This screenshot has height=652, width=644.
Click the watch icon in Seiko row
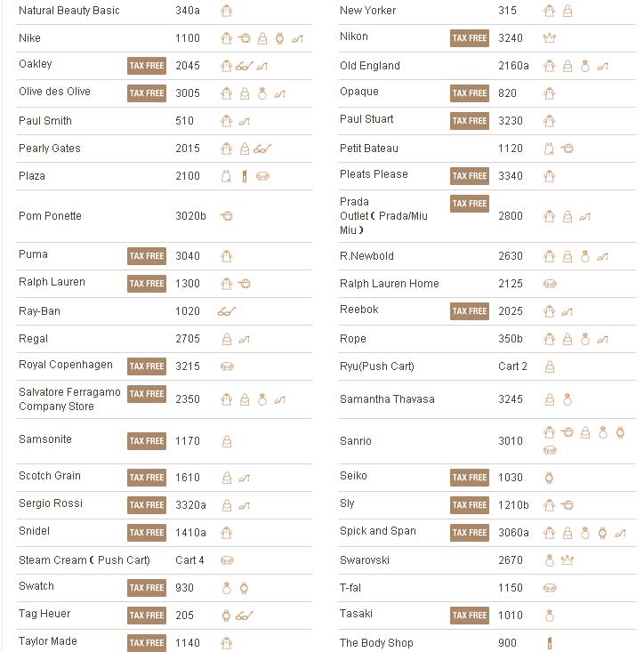pos(549,478)
